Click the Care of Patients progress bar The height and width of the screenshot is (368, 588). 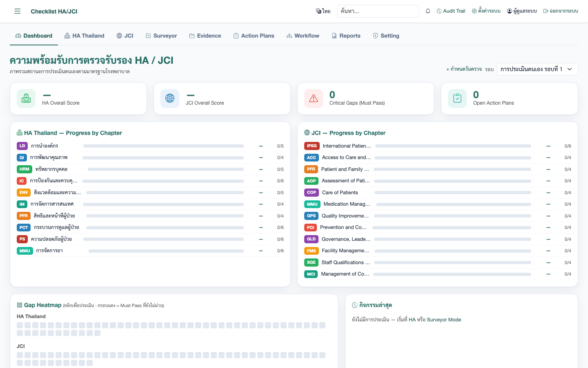tap(453, 193)
